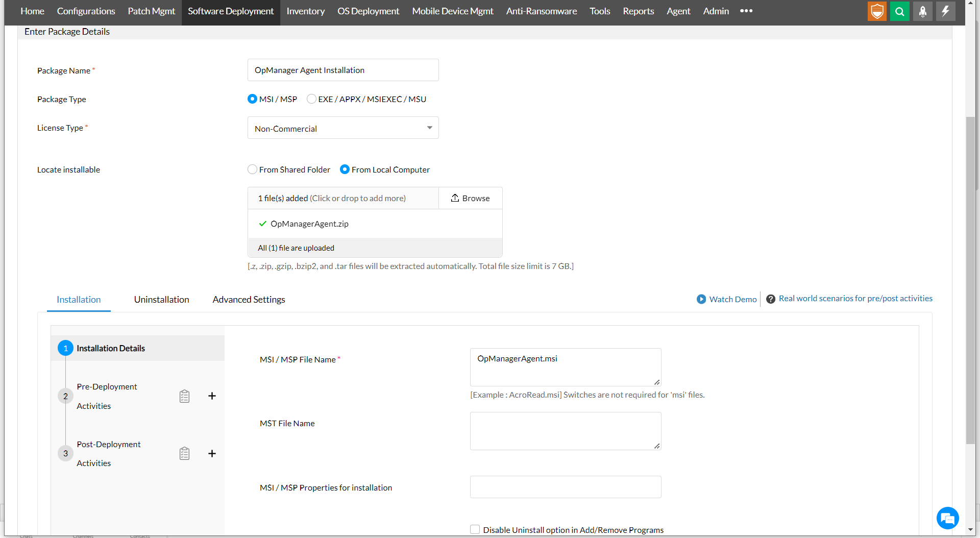Click the scrollbar down arrow

[x=970, y=530]
